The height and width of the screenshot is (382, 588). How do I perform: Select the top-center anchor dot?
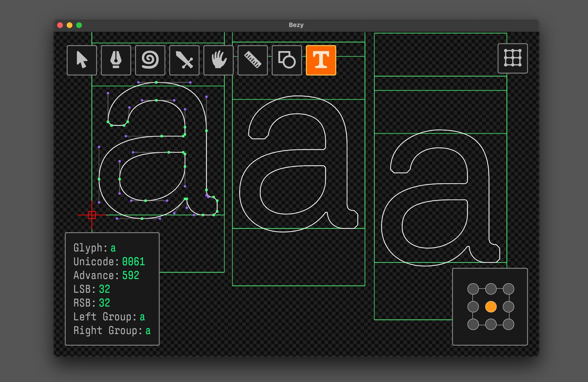pyautogui.click(x=491, y=289)
